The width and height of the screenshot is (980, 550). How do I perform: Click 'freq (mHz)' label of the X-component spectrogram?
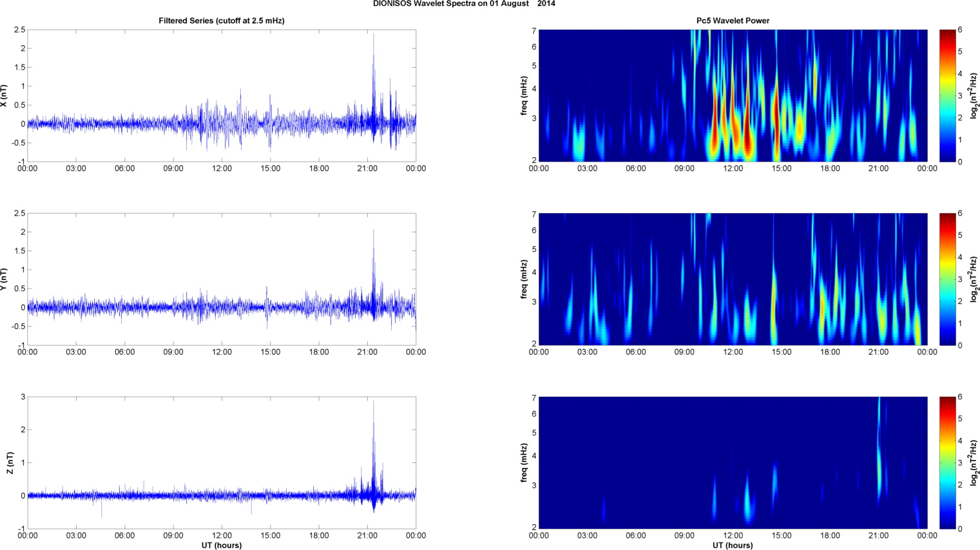524,96
